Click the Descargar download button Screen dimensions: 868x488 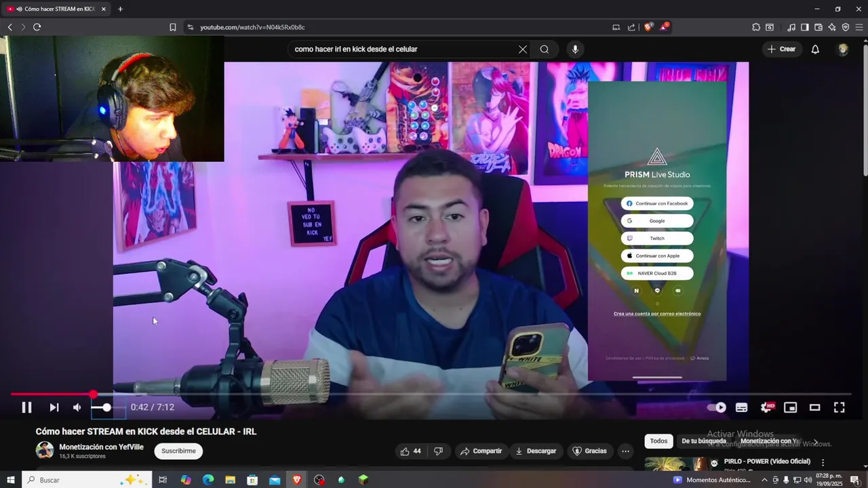coord(536,451)
